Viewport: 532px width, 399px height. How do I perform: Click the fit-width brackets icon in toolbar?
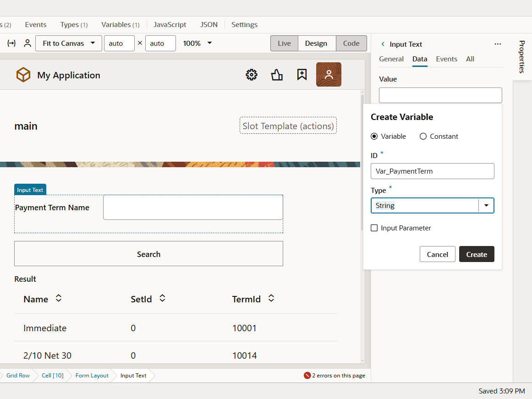tap(11, 43)
